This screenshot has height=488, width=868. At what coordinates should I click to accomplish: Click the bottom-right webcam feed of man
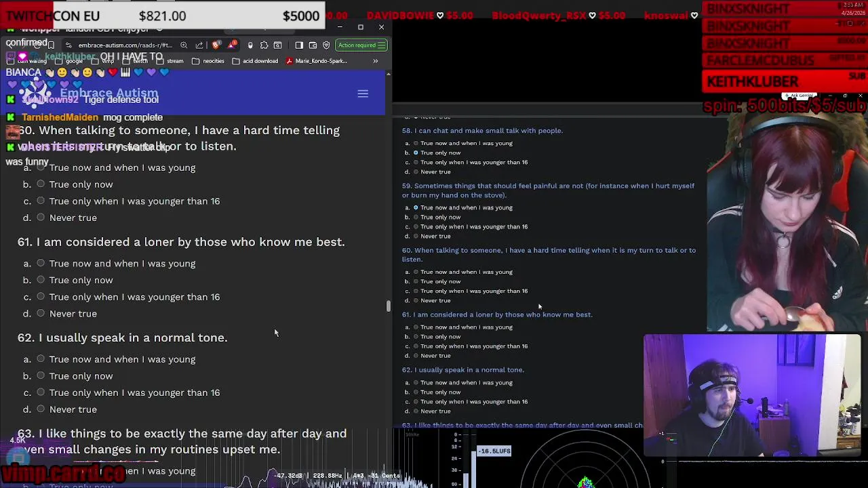[x=751, y=395]
